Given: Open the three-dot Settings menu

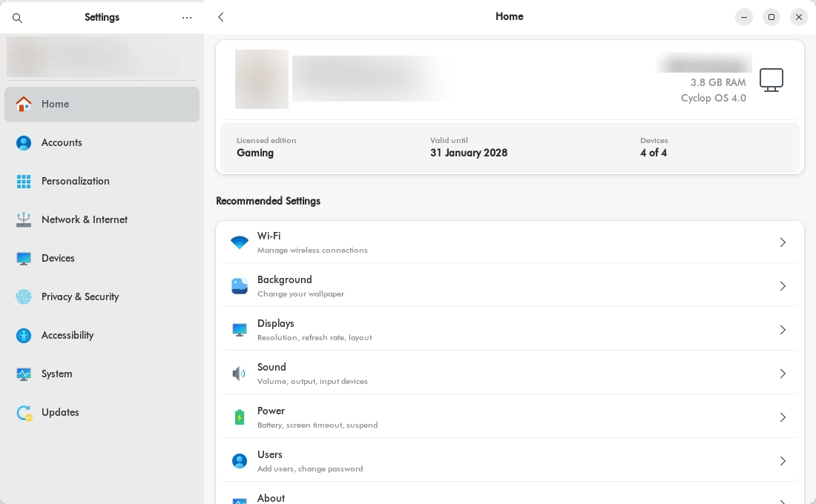Looking at the screenshot, I should tap(187, 18).
